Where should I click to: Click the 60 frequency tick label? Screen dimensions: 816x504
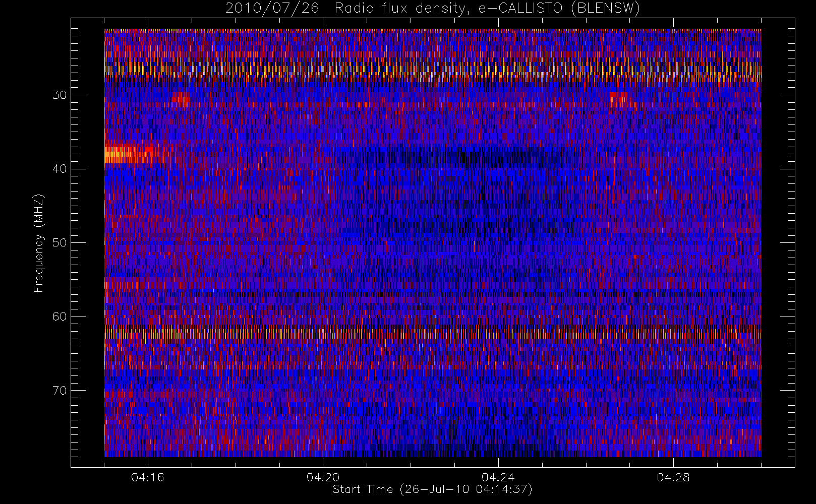click(60, 317)
